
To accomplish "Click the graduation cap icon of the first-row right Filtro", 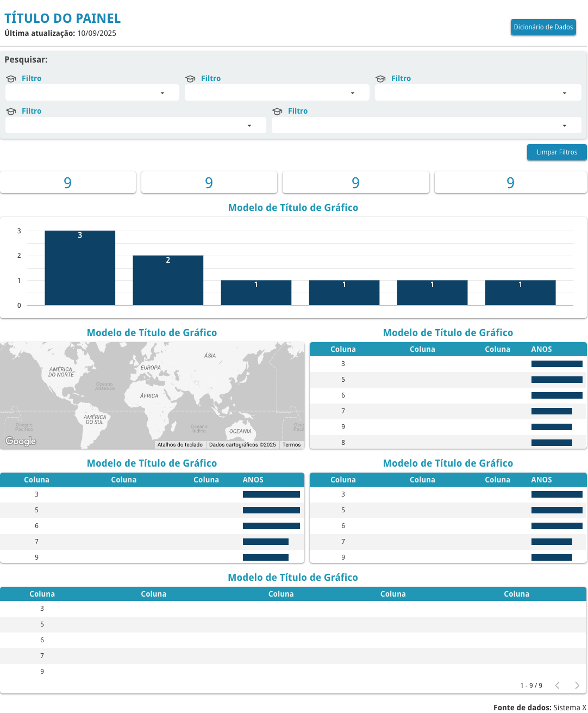I will point(380,79).
